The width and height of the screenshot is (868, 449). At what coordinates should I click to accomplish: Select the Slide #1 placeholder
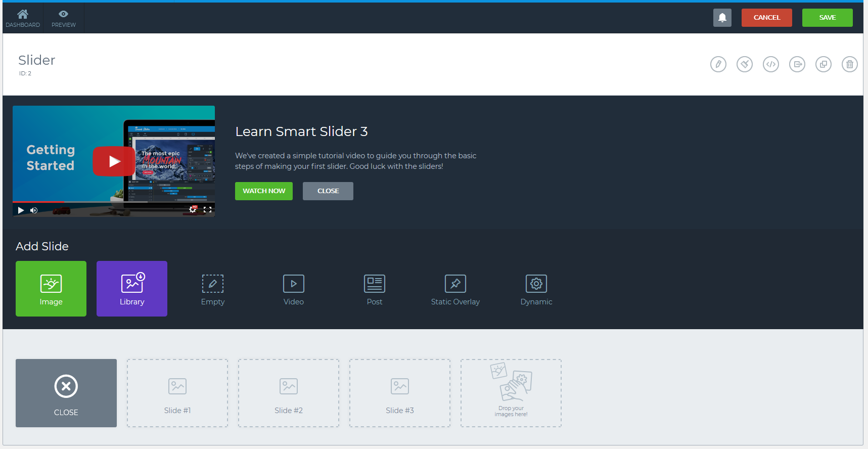177,393
